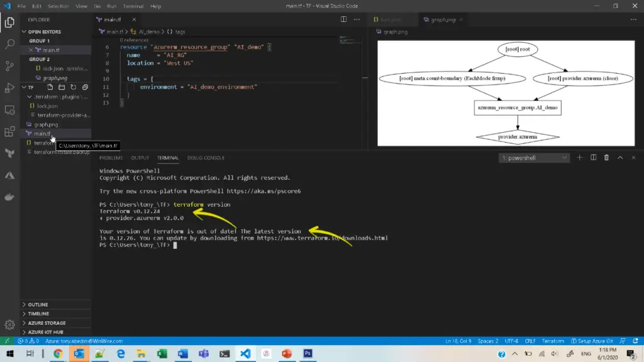Add a new terminal
644x362 pixels.
tap(579, 158)
